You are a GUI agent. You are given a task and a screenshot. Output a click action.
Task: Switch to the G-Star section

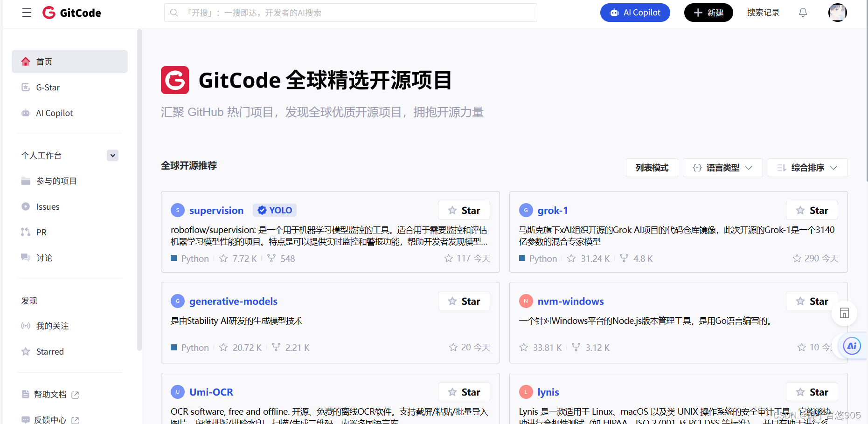pyautogui.click(x=48, y=87)
